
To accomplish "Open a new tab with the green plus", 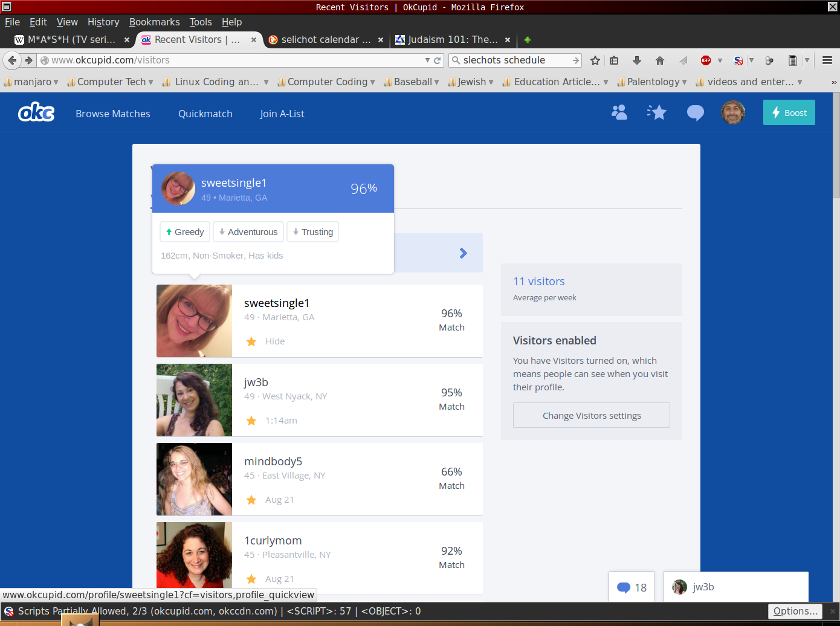I will point(528,40).
